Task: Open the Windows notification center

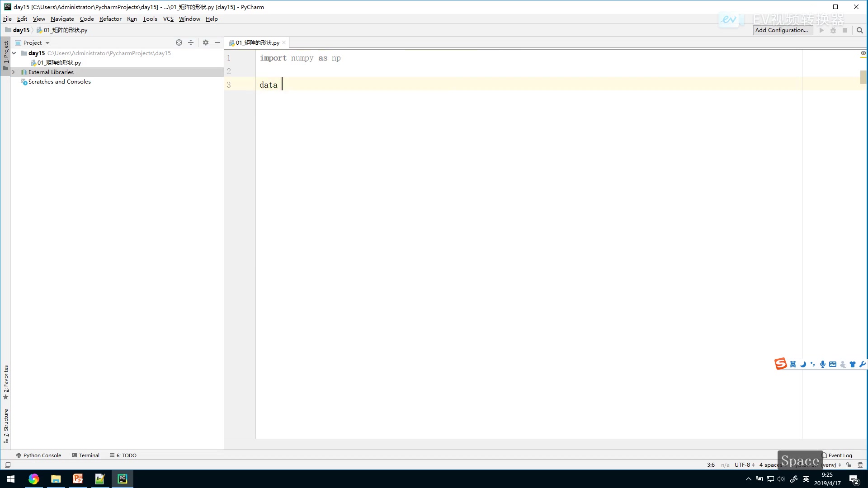Action: [854, 479]
